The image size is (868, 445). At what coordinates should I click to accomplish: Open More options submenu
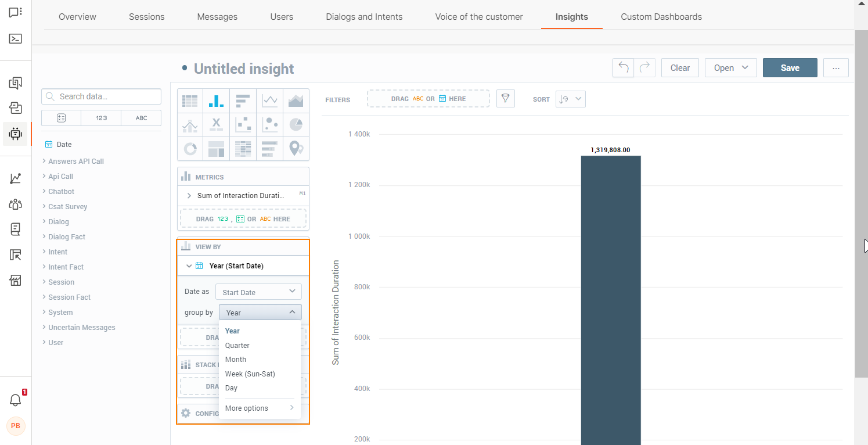pyautogui.click(x=260, y=408)
